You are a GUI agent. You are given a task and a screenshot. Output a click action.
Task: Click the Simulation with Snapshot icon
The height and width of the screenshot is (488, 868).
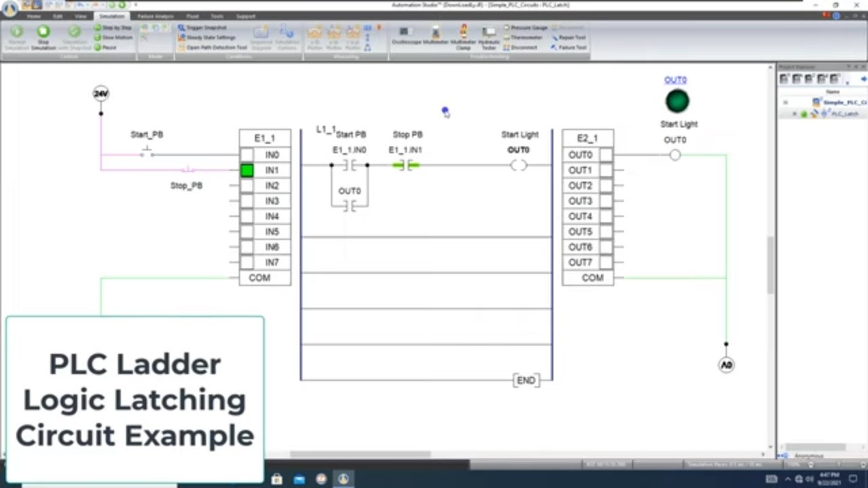(75, 37)
